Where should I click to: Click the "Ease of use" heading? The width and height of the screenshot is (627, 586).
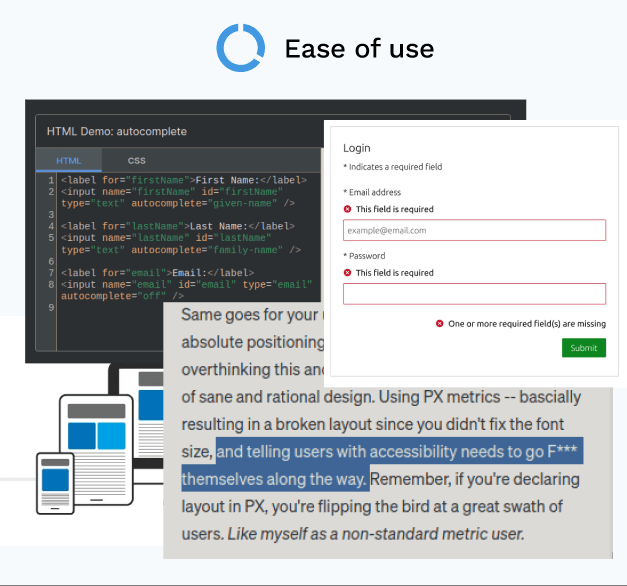[359, 49]
